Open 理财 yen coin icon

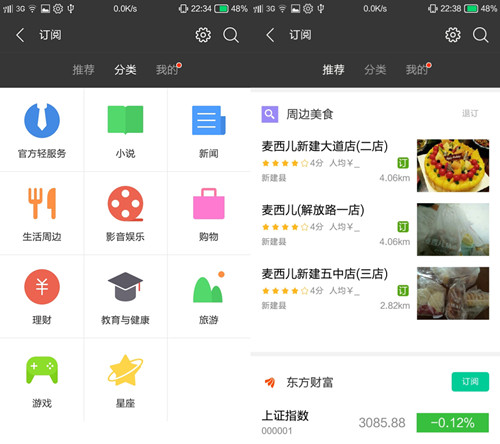42,287
